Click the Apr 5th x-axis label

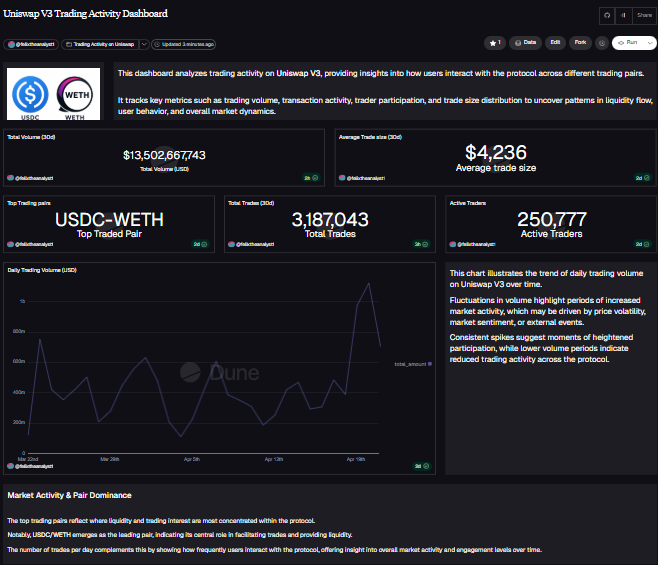point(192,459)
